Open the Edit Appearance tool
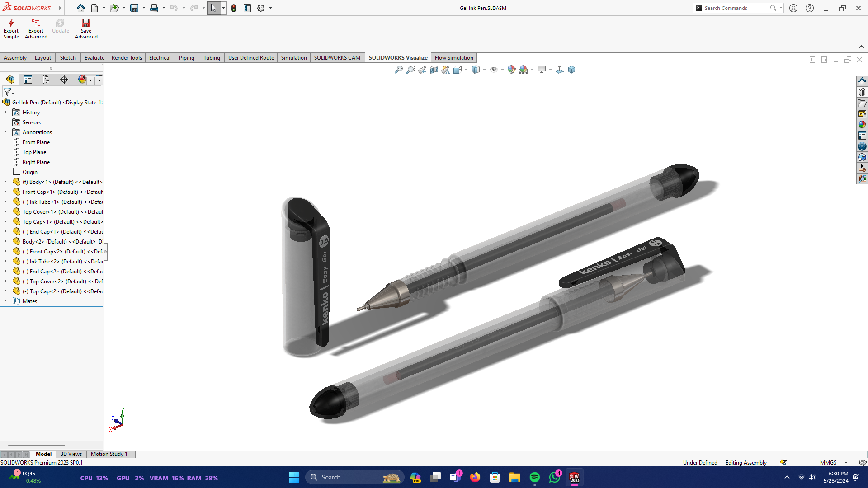Viewport: 868px width, 488px height. [x=511, y=70]
